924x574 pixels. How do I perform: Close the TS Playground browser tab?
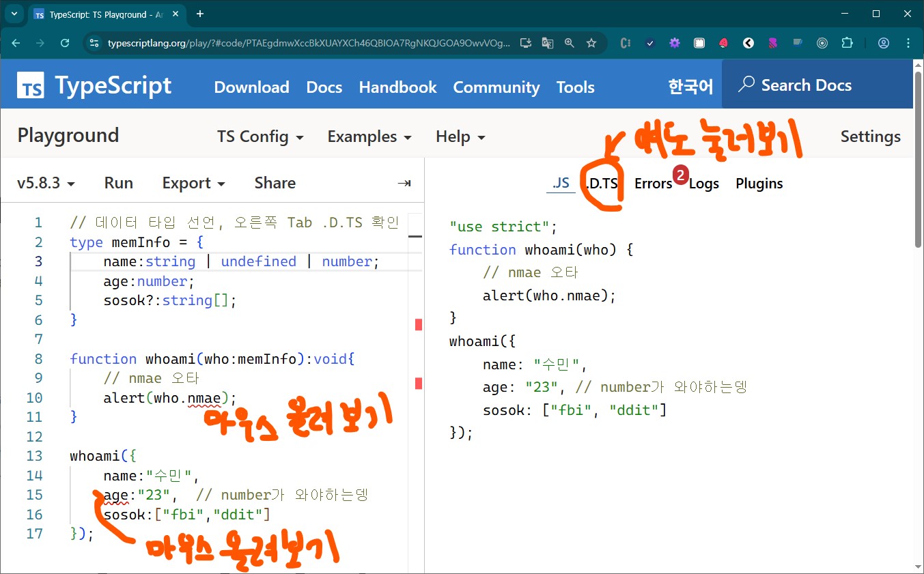(174, 14)
